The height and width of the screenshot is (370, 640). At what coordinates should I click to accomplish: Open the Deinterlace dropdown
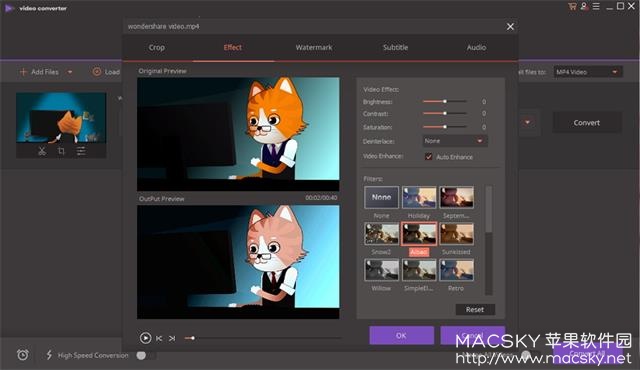click(x=455, y=141)
